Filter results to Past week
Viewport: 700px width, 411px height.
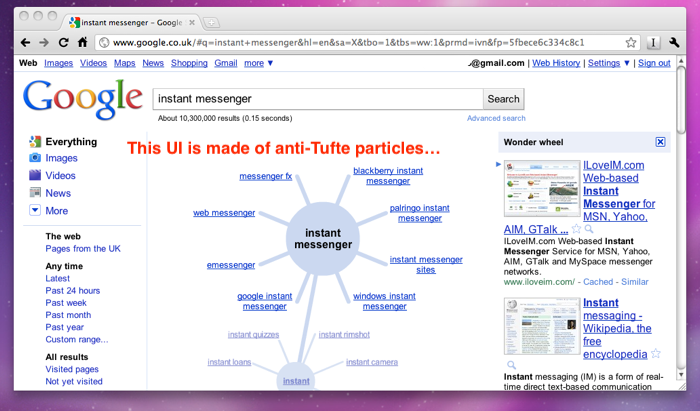tap(66, 303)
